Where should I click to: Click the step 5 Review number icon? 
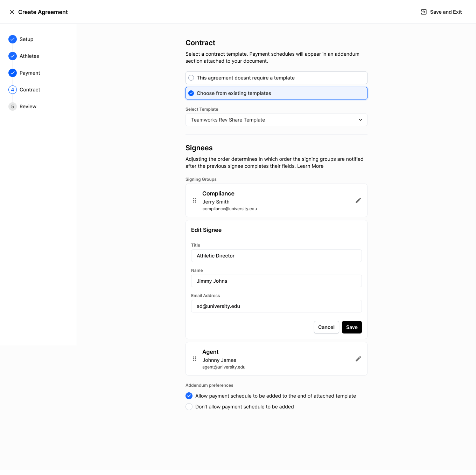pyautogui.click(x=13, y=106)
